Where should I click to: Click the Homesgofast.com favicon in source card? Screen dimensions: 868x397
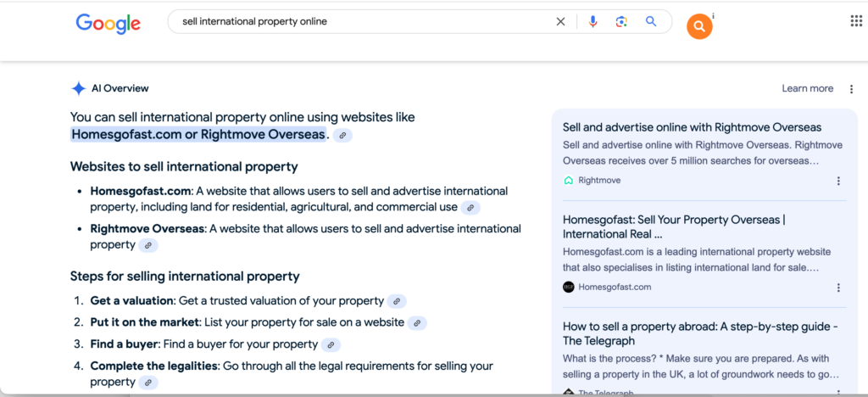click(569, 287)
